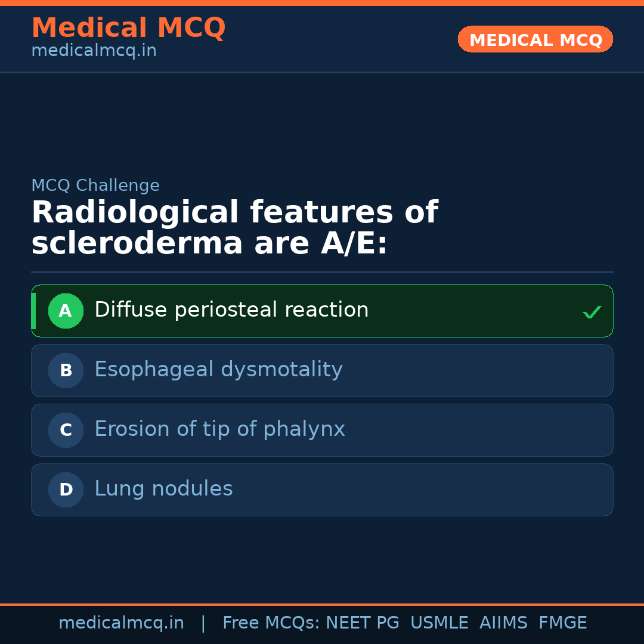Select answer option 'Diffuse periosteal reaction'
This screenshot has width=644, height=644.
(x=231, y=309)
